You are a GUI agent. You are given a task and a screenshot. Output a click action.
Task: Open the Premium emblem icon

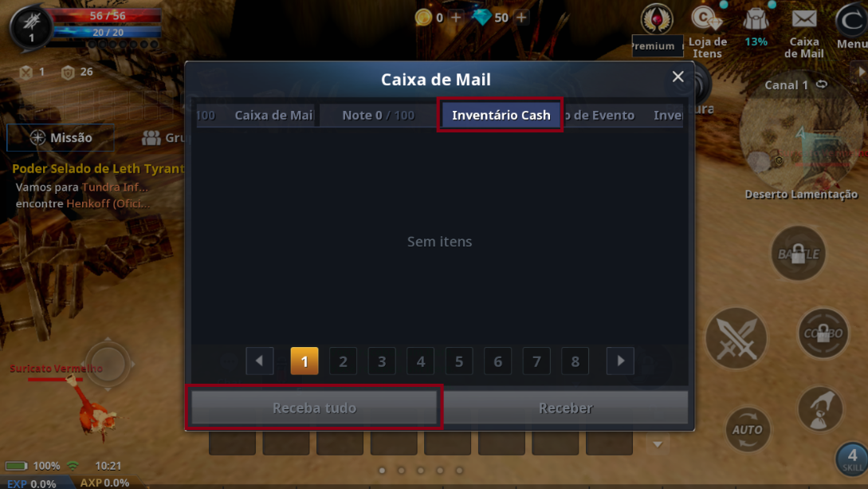click(657, 19)
